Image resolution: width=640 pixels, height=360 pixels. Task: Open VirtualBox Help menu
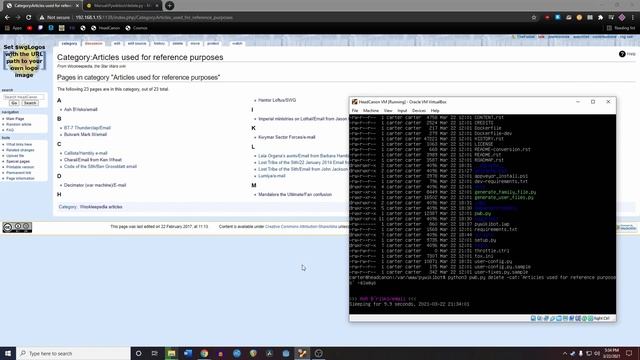(435, 111)
